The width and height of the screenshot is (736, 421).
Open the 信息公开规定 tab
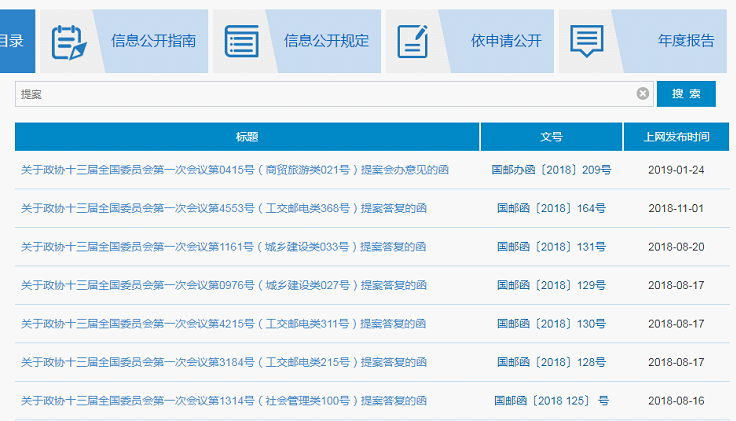[326, 41]
